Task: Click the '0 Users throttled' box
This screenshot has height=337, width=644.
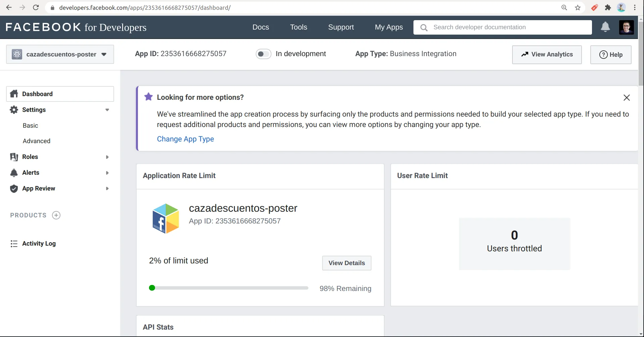Action: pyautogui.click(x=514, y=244)
